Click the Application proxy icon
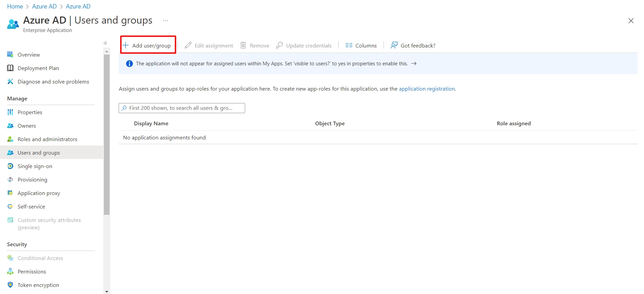The width and height of the screenshot is (644, 294). pyautogui.click(x=10, y=193)
